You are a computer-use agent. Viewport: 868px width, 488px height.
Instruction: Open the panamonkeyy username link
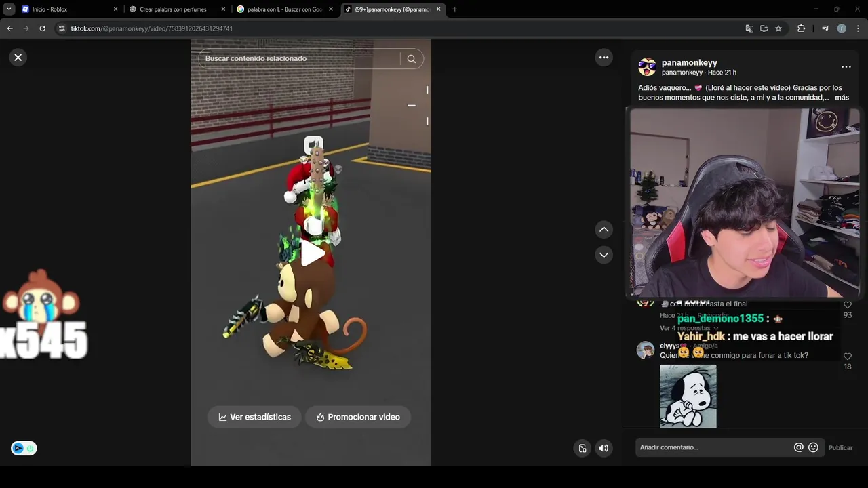tap(689, 62)
